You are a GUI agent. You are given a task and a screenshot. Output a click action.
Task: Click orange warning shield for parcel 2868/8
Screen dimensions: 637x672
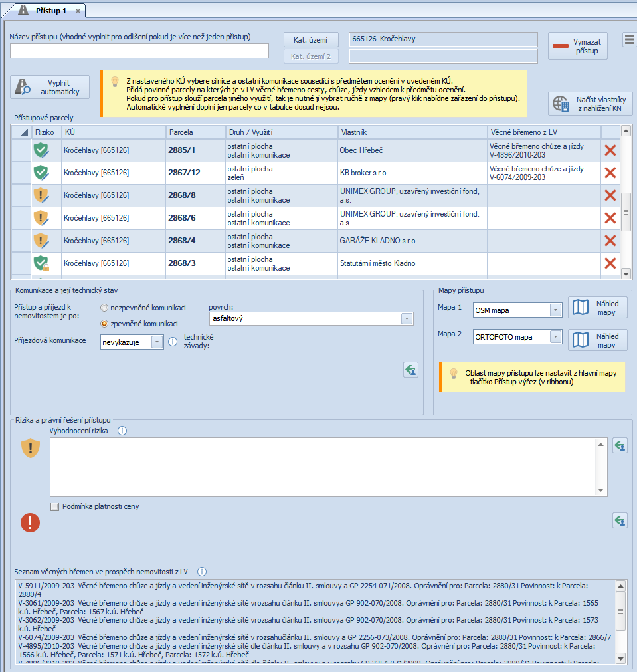point(41,195)
